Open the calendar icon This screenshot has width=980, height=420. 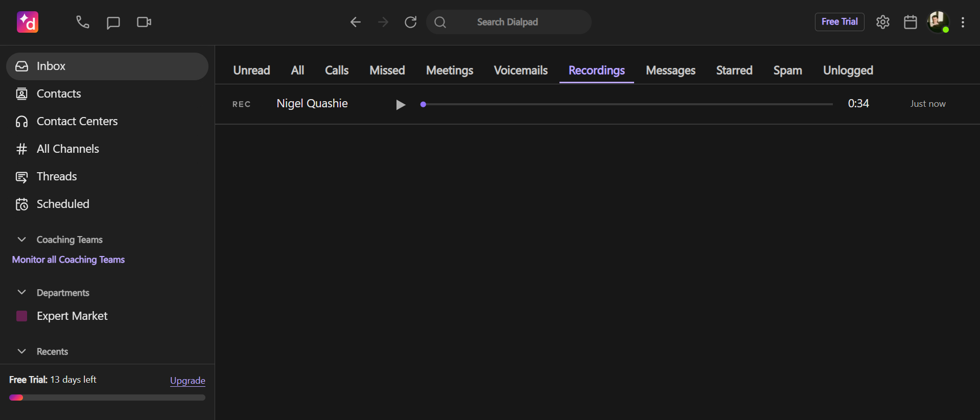point(911,22)
